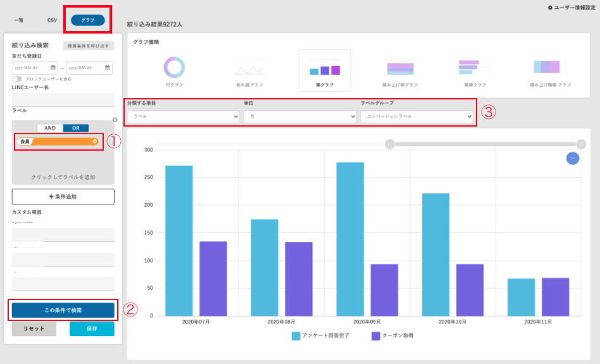Select the 積み上げ横棒グラフ chart icon
The height and width of the screenshot is (364, 600).
click(549, 68)
